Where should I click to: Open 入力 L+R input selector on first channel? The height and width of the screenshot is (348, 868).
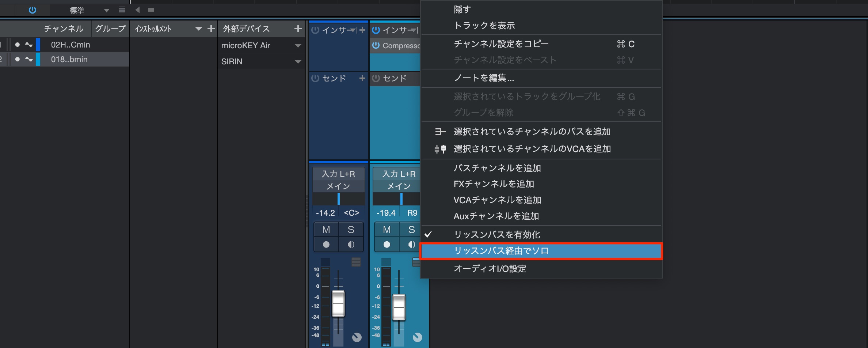coord(339,174)
